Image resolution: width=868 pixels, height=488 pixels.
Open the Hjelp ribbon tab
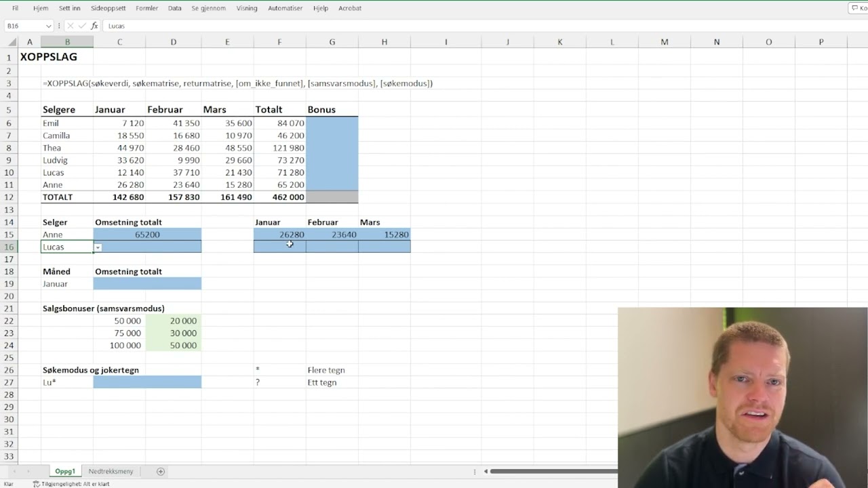coord(321,8)
